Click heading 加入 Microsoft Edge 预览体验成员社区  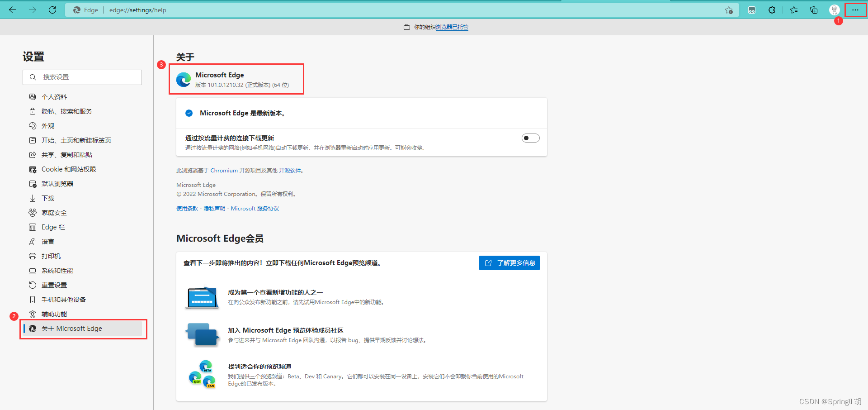click(x=286, y=330)
